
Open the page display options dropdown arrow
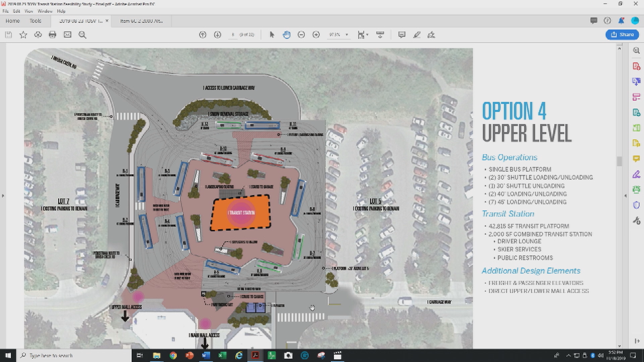[x=368, y=35]
